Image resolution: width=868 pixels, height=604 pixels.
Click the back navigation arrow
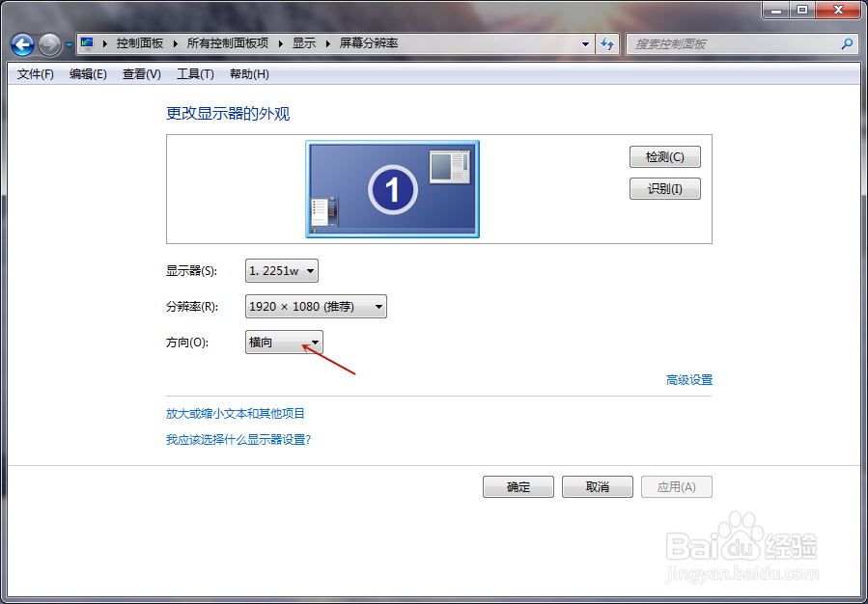coord(21,44)
